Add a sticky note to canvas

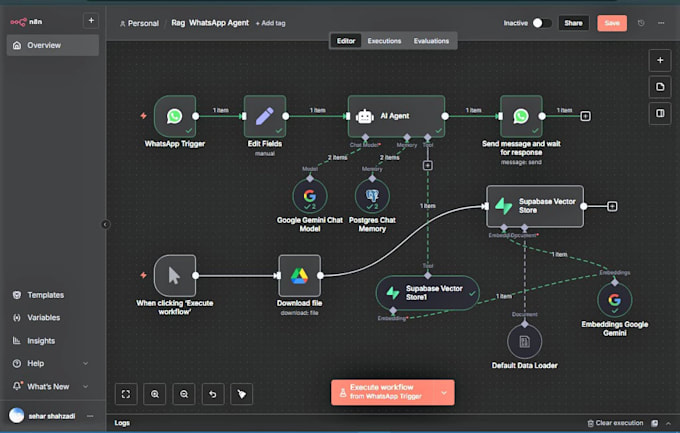(660, 87)
